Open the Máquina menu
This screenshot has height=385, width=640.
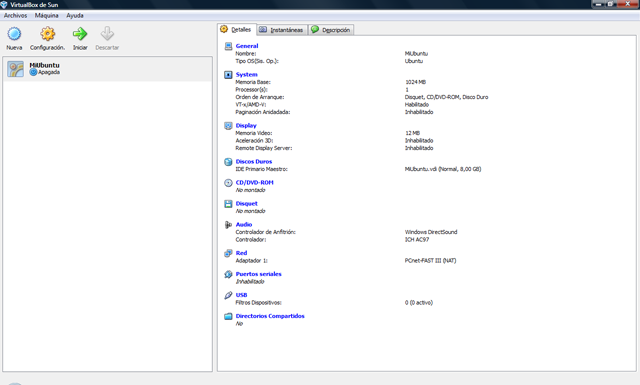coord(47,16)
